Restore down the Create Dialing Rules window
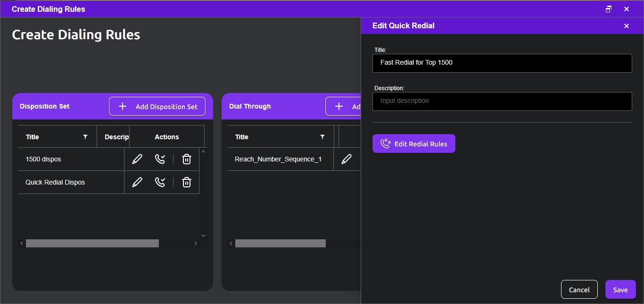 coord(609,9)
